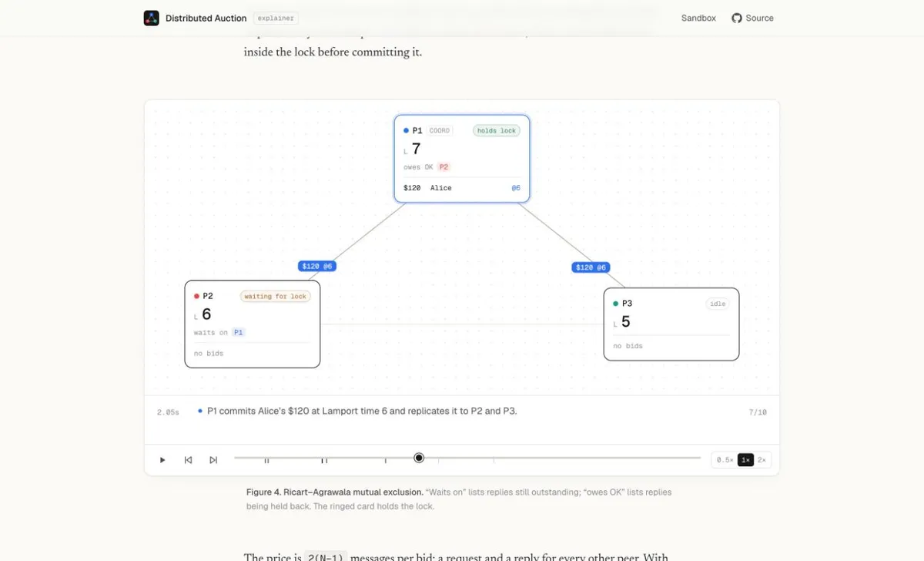924x561 pixels.
Task: Click the 7/10 step counter
Action: [758, 412]
